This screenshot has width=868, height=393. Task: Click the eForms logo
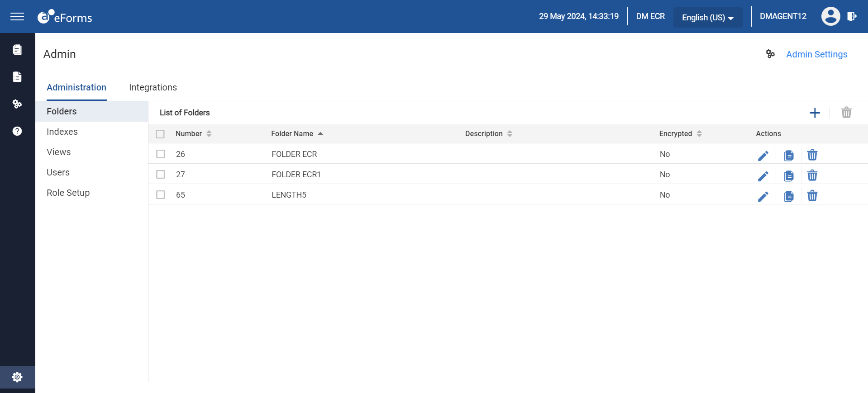tap(65, 17)
